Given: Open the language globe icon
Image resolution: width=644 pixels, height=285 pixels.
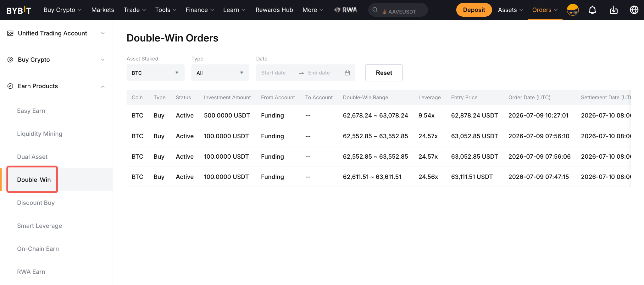Looking at the screenshot, I should [x=634, y=10].
